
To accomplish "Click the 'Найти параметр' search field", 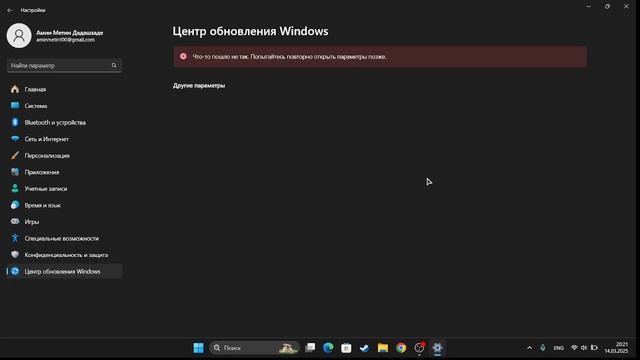I will (64, 65).
